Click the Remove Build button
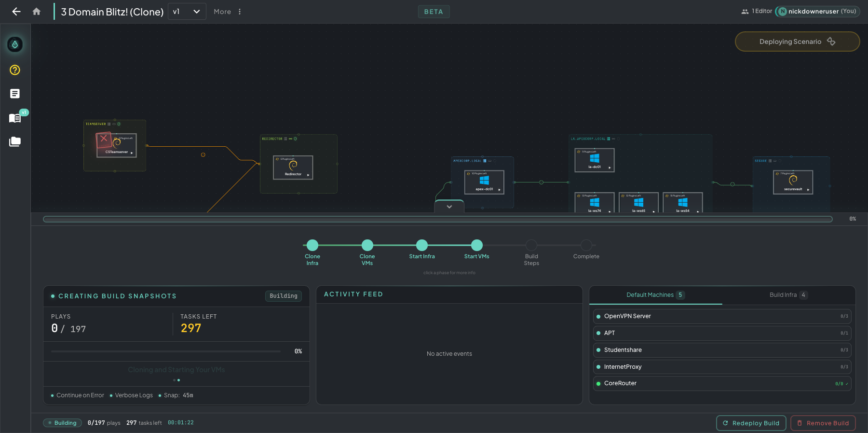The image size is (868, 433). pyautogui.click(x=823, y=423)
